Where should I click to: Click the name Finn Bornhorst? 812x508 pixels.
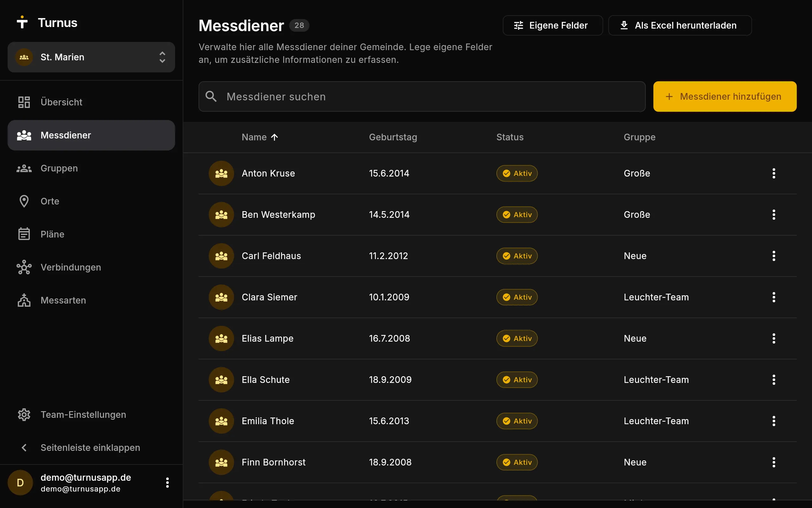coord(273,462)
